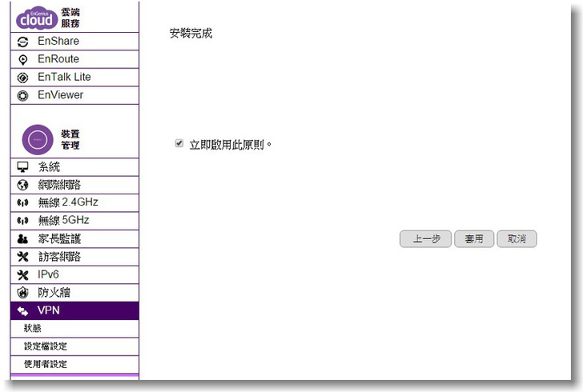Open the 無線 2.4GHz settings
The height and width of the screenshot is (392, 583).
74,202
